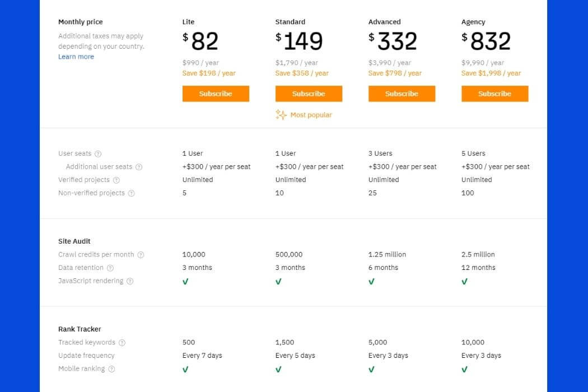
Task: Click the Advanced plan Mobile ranking checkmark
Action: point(371,370)
